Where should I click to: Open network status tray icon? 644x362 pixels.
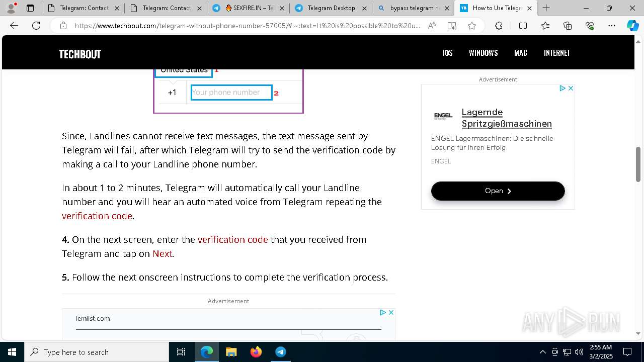567,352
